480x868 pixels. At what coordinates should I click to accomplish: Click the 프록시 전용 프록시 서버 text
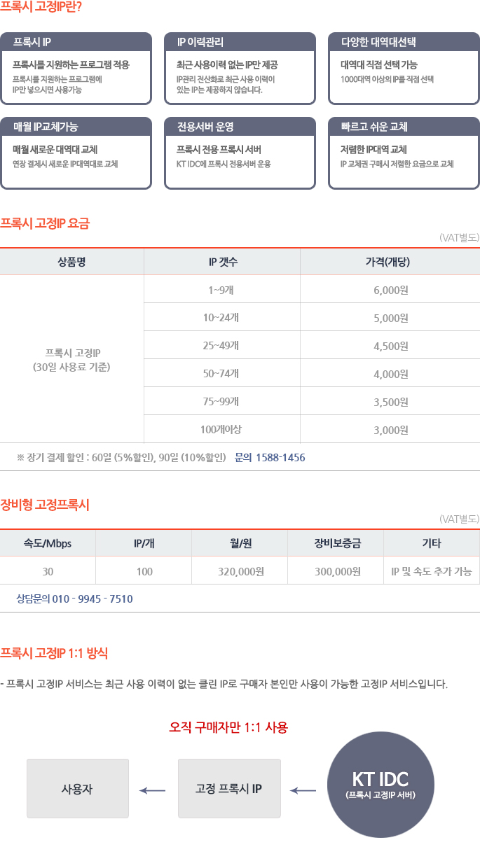pyautogui.click(x=219, y=149)
